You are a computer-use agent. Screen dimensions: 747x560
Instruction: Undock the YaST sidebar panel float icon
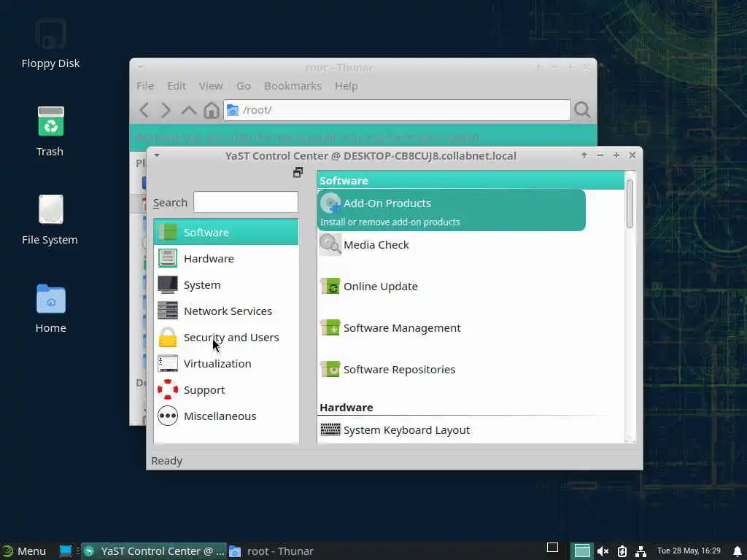tap(298, 172)
